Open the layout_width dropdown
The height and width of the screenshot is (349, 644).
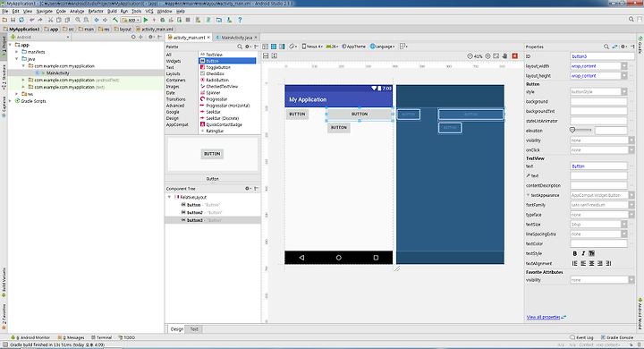coord(624,65)
